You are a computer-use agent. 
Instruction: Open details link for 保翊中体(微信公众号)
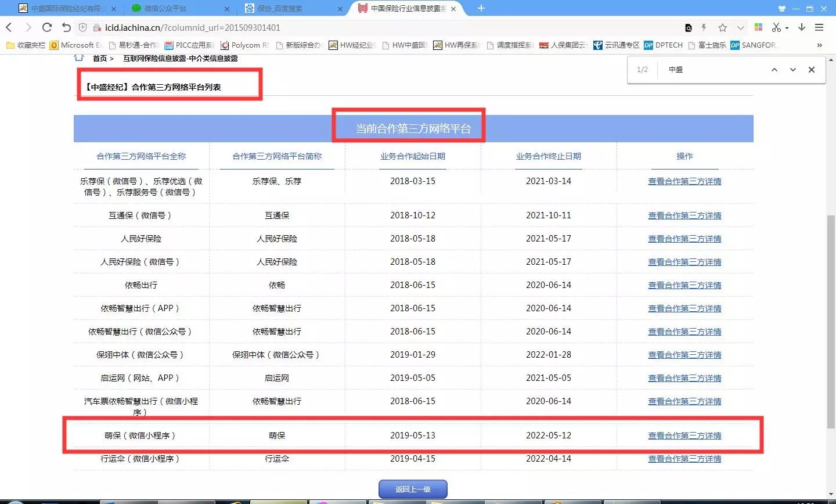[684, 355]
